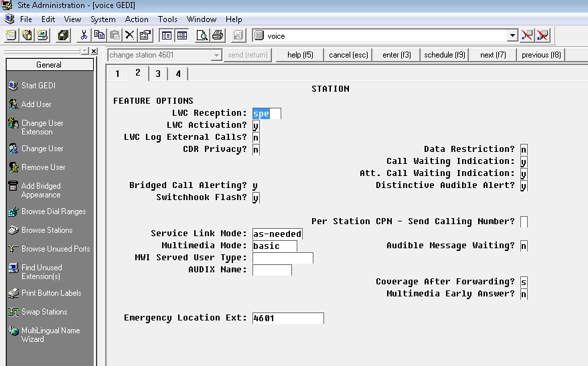Click the Start GEDI sidebar icon
The width and height of the screenshot is (588, 366).
pyautogui.click(x=13, y=86)
